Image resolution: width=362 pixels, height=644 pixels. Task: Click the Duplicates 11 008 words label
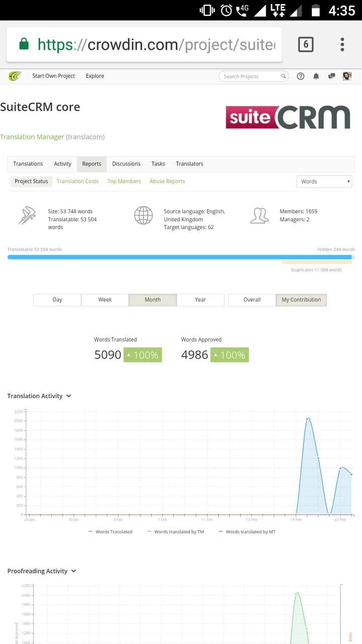tap(317, 270)
